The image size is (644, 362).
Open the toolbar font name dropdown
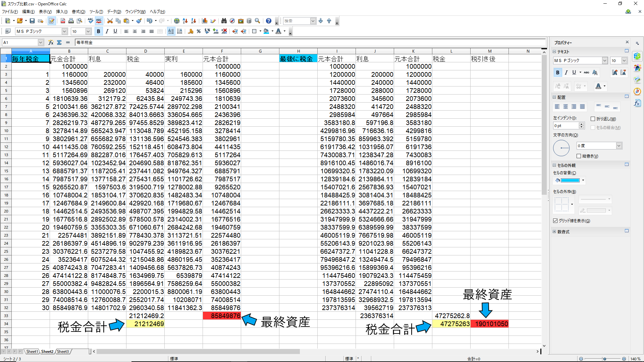pos(64,32)
